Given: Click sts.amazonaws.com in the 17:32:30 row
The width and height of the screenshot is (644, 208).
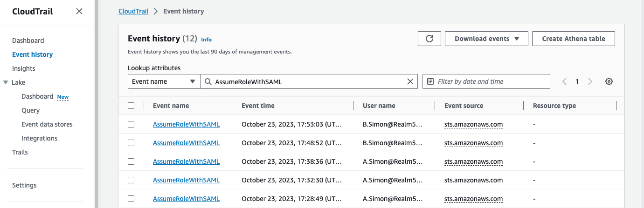Looking at the screenshot, I should point(473,180).
